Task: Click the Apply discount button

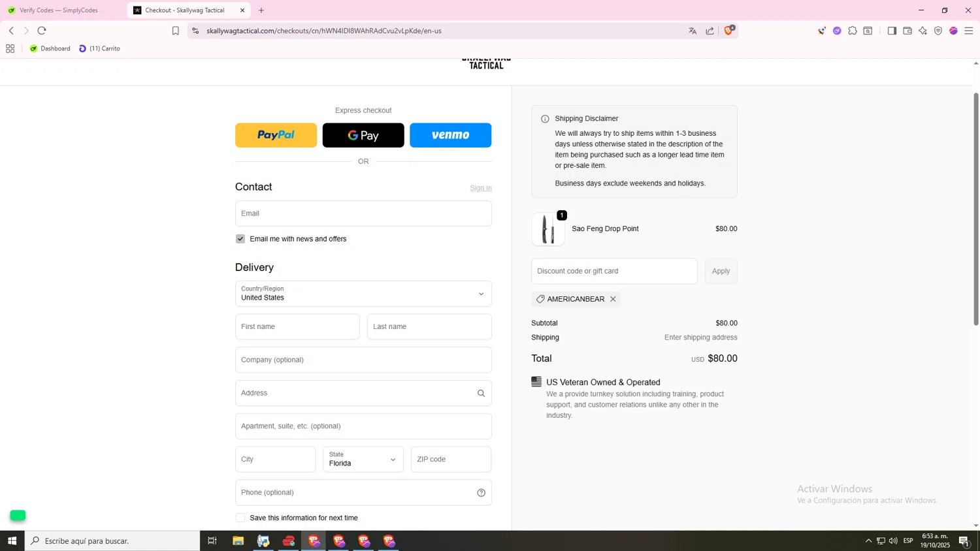Action: pos(721,271)
